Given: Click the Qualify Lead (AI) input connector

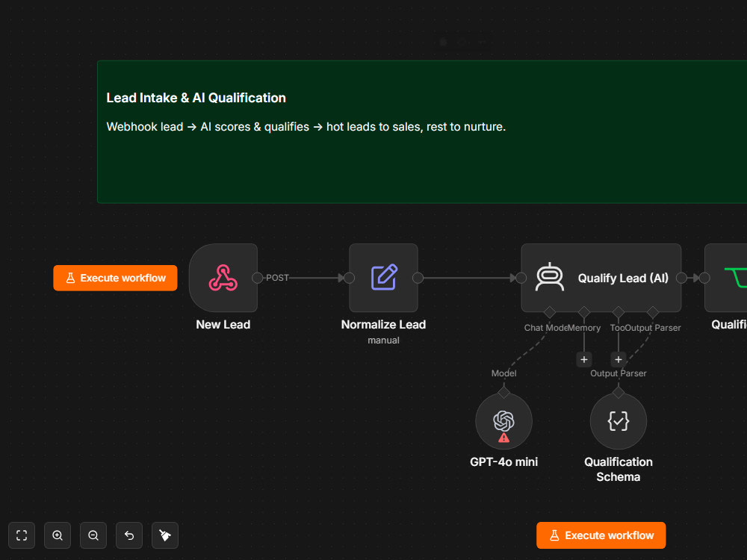Looking at the screenshot, I should (521, 278).
